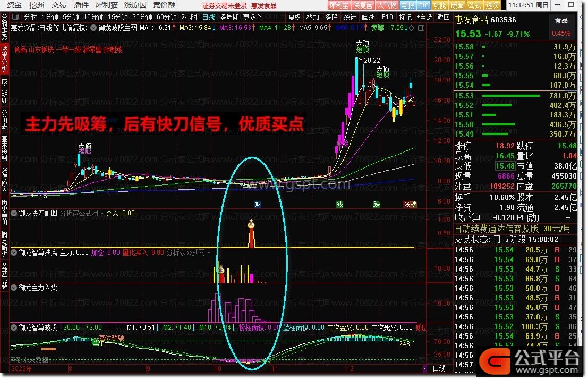Click the 画线 drawing button
Screen dimensions: 588x379
tap(368, 17)
